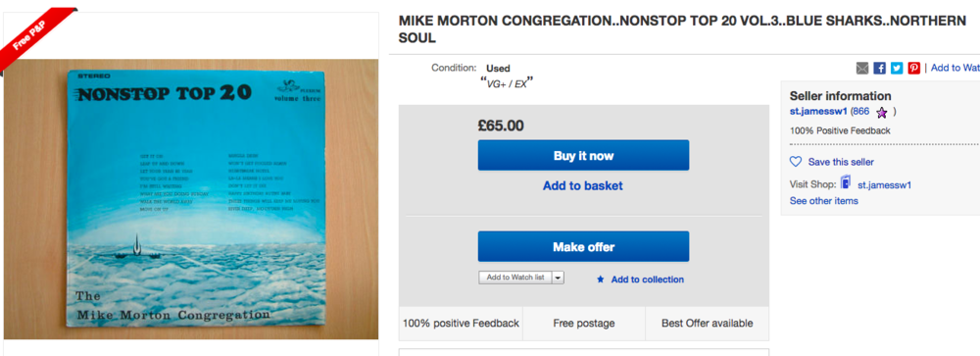
Task: Share listing on Facebook icon
Action: click(x=879, y=69)
